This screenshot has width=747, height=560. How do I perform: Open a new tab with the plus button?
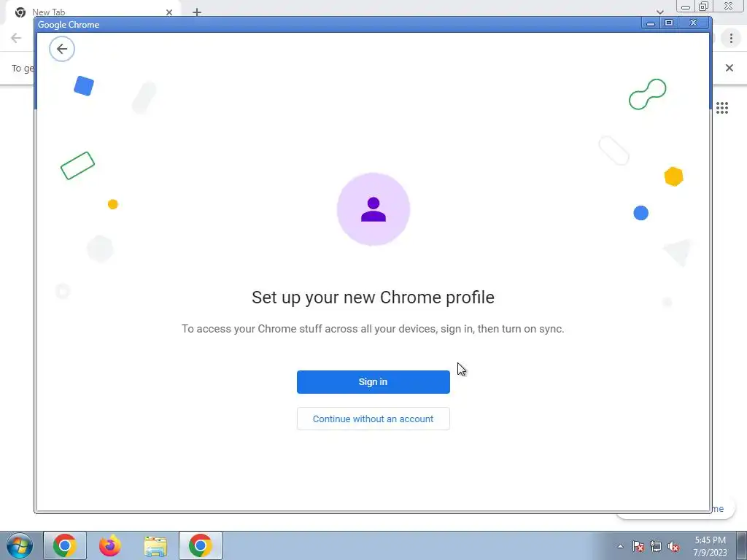tap(197, 12)
